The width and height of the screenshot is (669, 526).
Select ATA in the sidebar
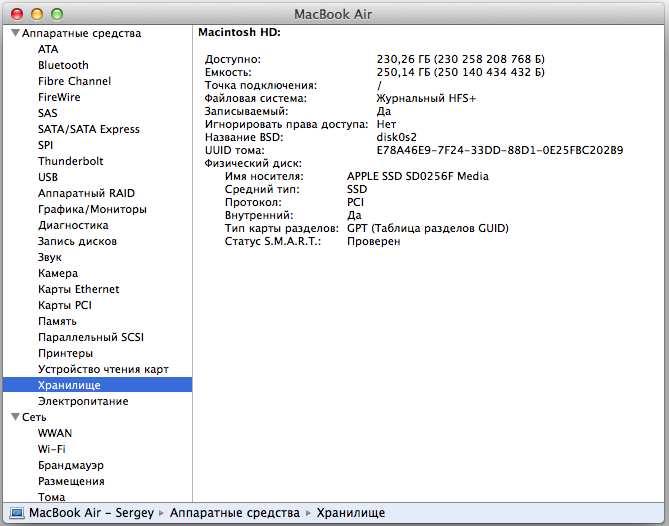[x=48, y=49]
